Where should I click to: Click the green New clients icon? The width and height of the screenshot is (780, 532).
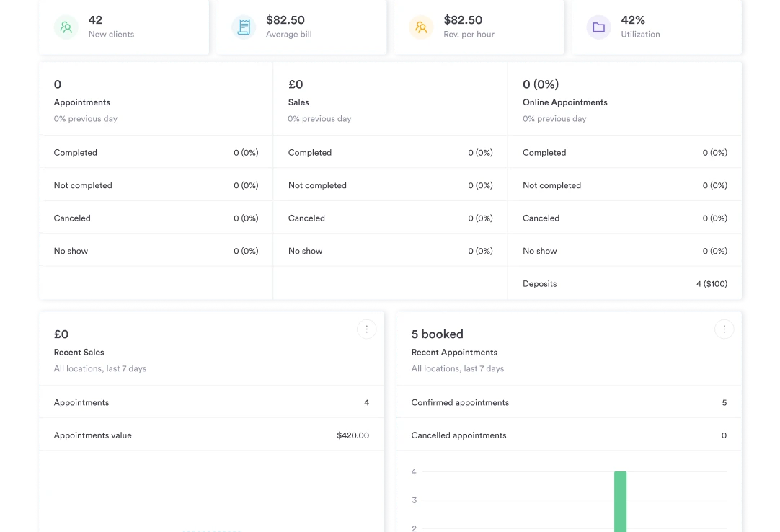pos(66,27)
